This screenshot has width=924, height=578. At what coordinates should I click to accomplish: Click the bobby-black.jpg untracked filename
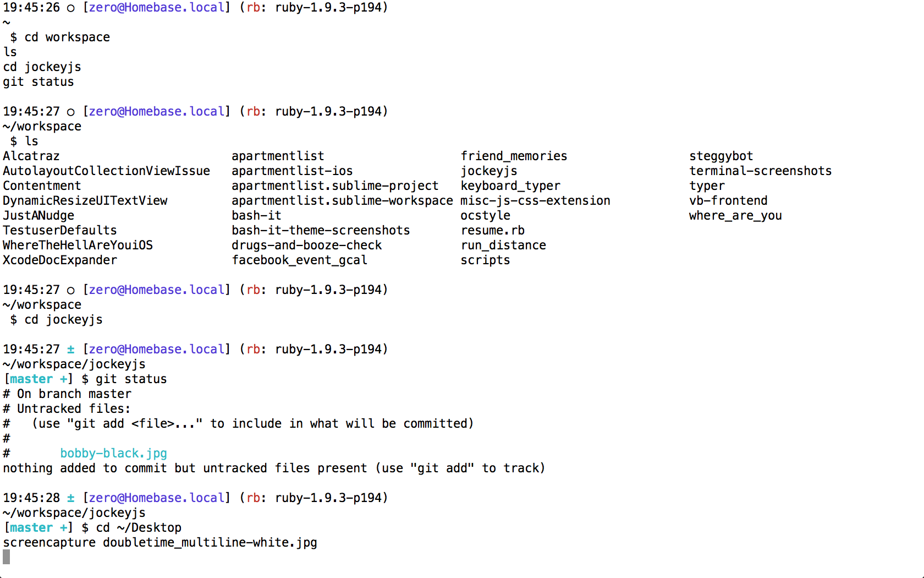click(x=113, y=453)
